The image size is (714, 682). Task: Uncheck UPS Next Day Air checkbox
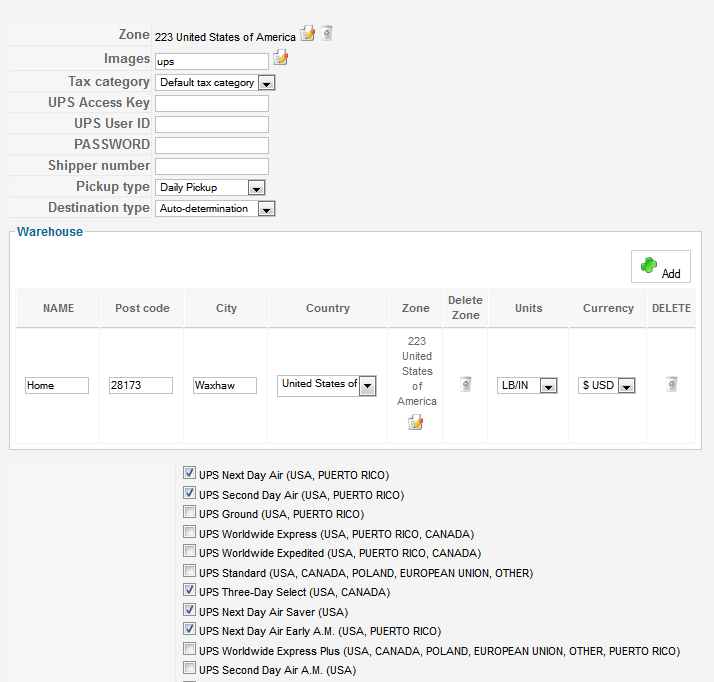pyautogui.click(x=189, y=473)
